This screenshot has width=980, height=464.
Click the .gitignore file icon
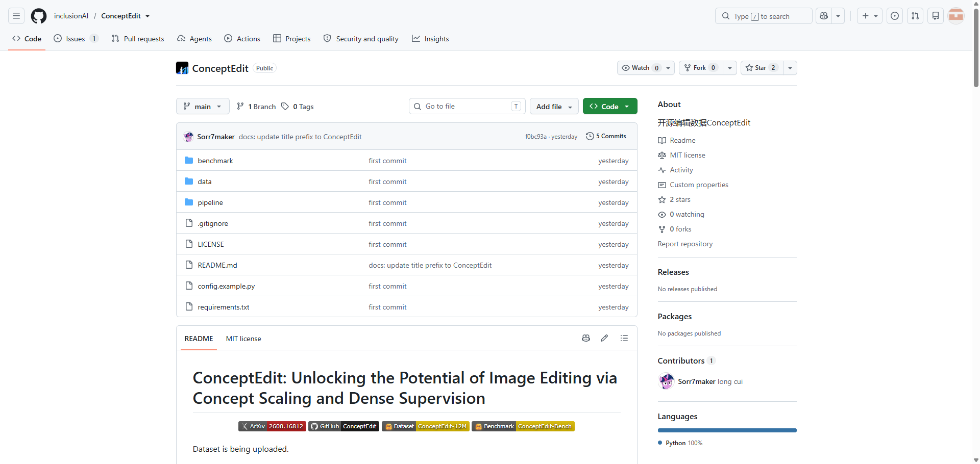[189, 223]
